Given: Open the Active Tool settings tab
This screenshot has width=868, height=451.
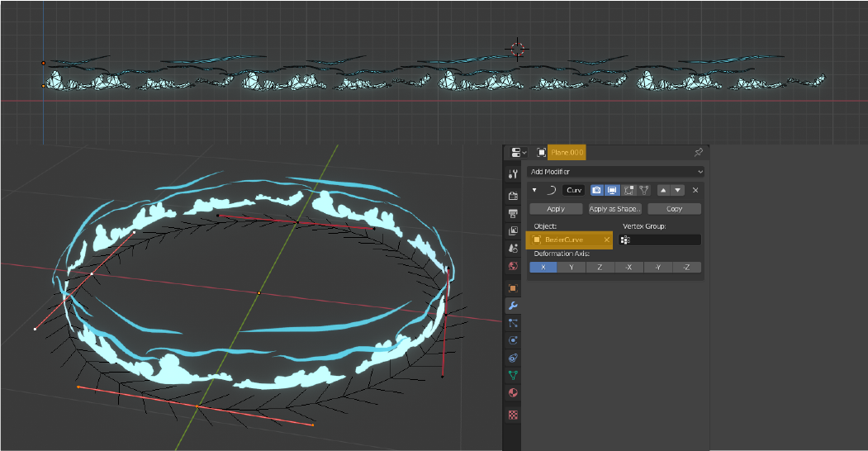Looking at the screenshot, I should 513,174.
